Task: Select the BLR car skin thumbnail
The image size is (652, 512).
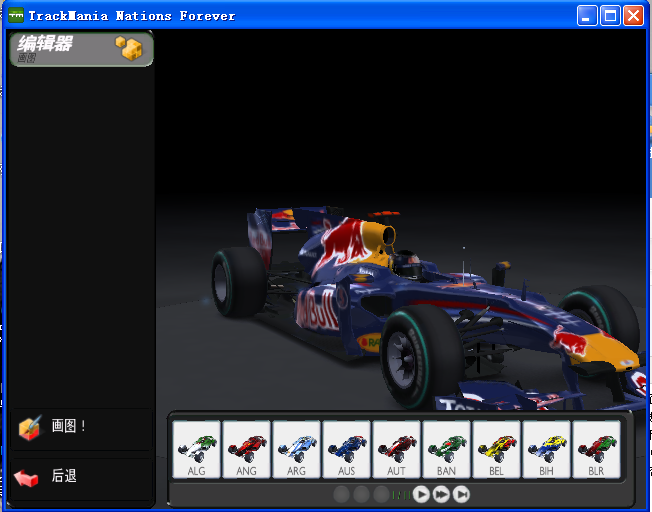Action: [x=596, y=449]
